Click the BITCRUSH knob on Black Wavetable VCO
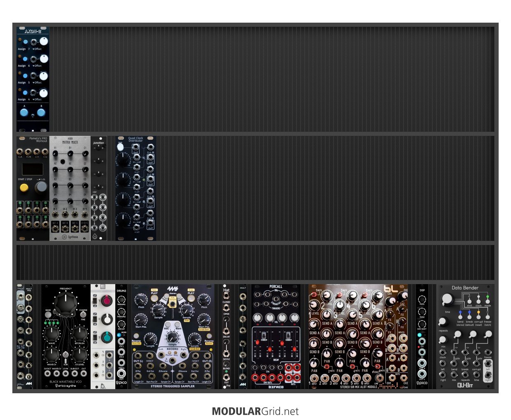The image size is (511, 420). click(79, 334)
